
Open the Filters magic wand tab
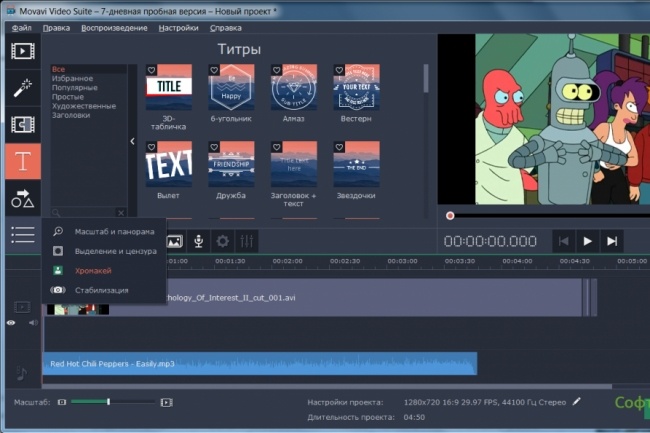click(23, 88)
